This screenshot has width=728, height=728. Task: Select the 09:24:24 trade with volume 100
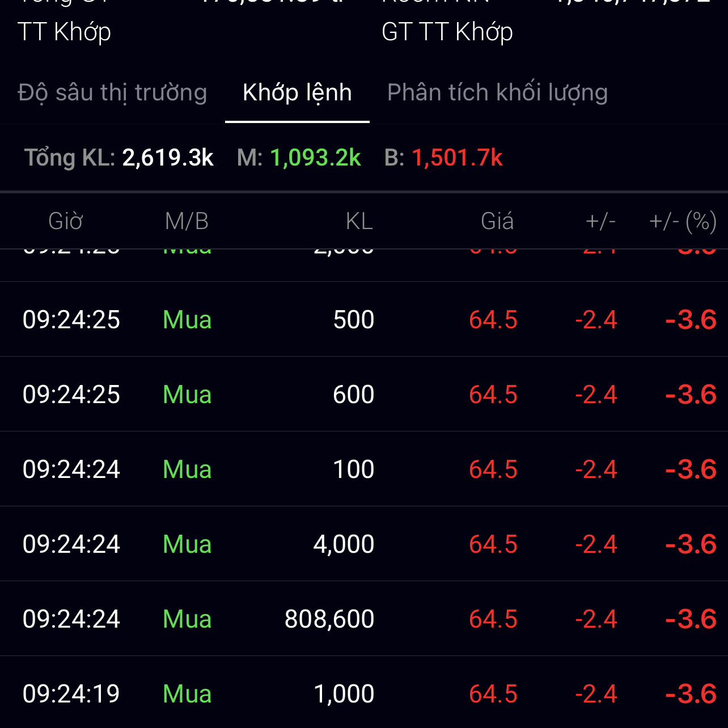(364, 469)
